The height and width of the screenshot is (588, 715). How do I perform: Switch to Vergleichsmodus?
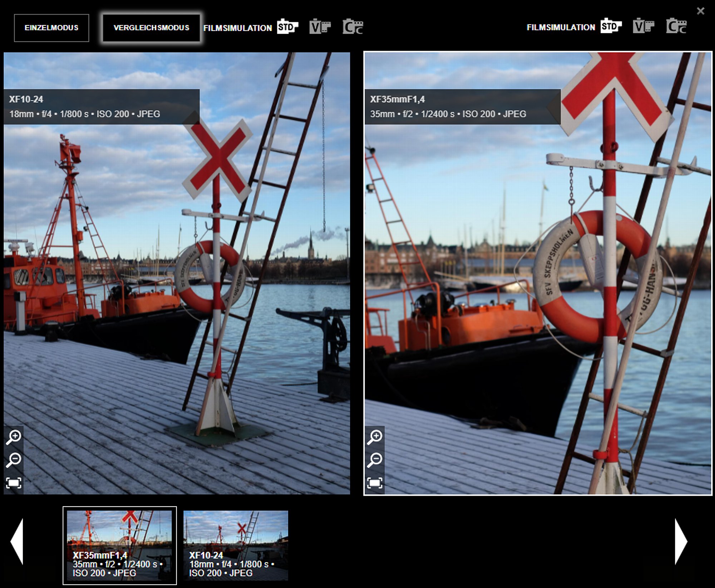pyautogui.click(x=151, y=28)
